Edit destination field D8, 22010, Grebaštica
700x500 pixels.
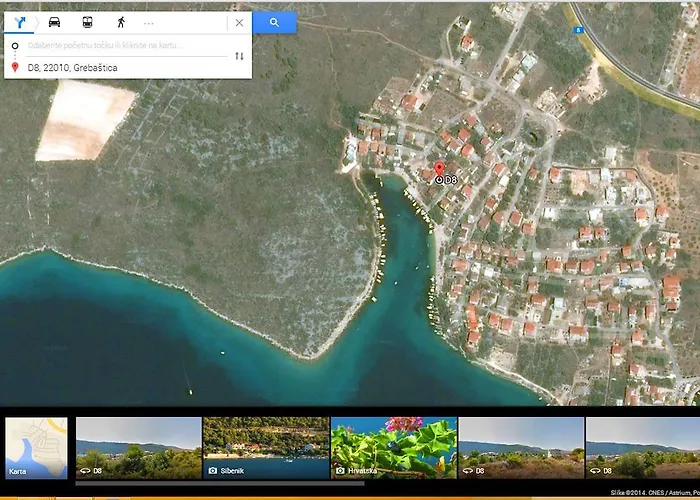pos(120,67)
